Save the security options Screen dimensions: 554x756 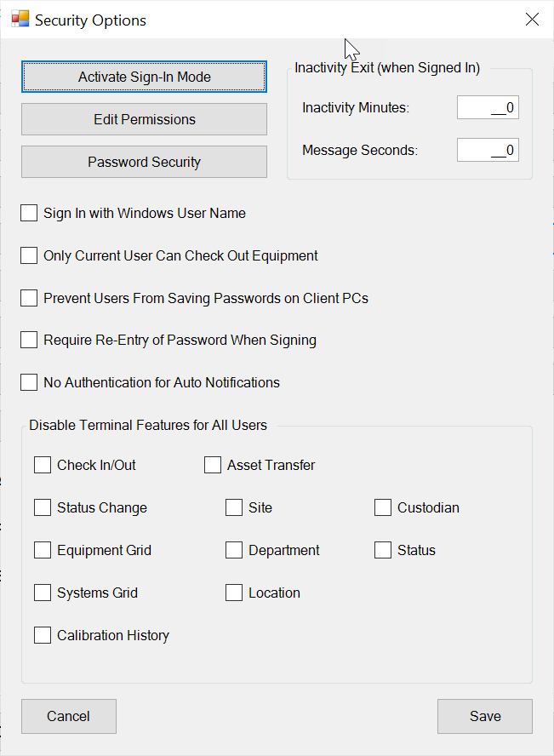coord(484,716)
